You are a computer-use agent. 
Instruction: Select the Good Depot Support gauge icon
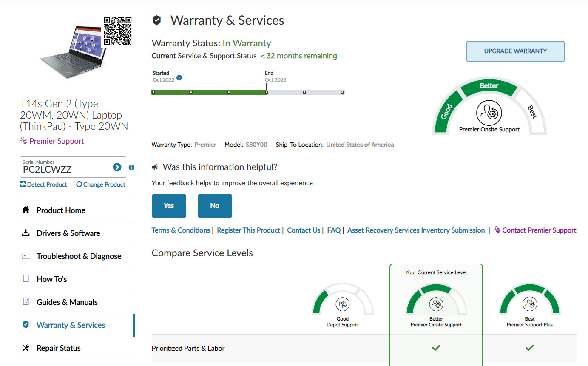click(x=342, y=304)
